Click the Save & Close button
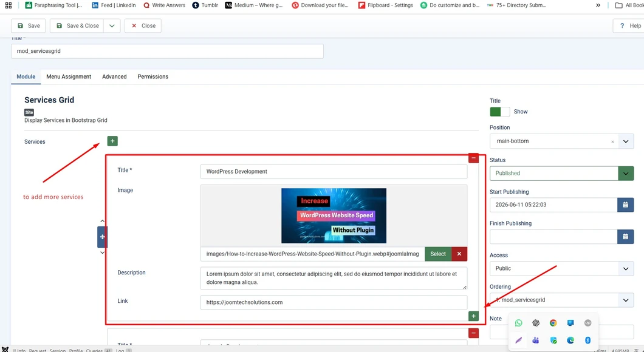Image resolution: width=644 pixels, height=352 pixels. tap(77, 26)
